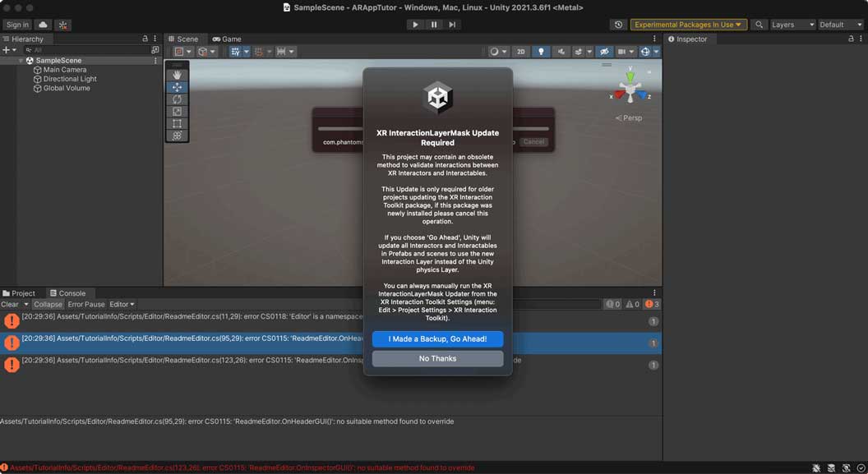
Task: Select the Scale tool
Action: point(178,112)
